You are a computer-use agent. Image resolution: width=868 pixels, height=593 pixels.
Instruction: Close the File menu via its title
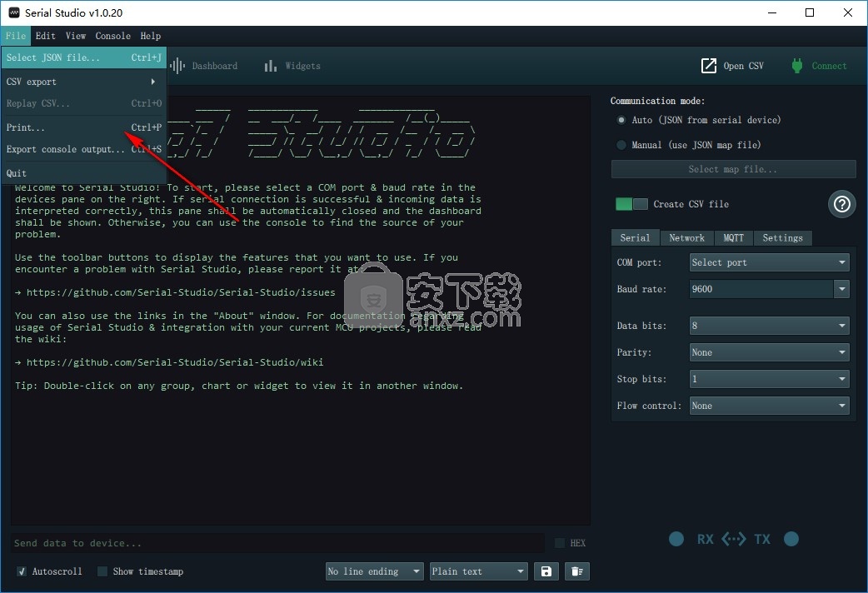point(16,36)
